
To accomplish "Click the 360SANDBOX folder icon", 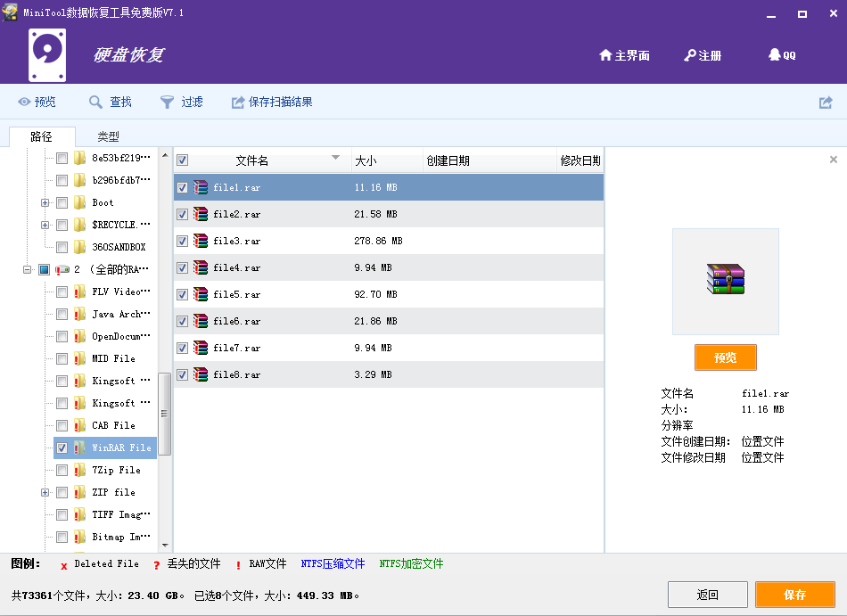I will click(79, 247).
